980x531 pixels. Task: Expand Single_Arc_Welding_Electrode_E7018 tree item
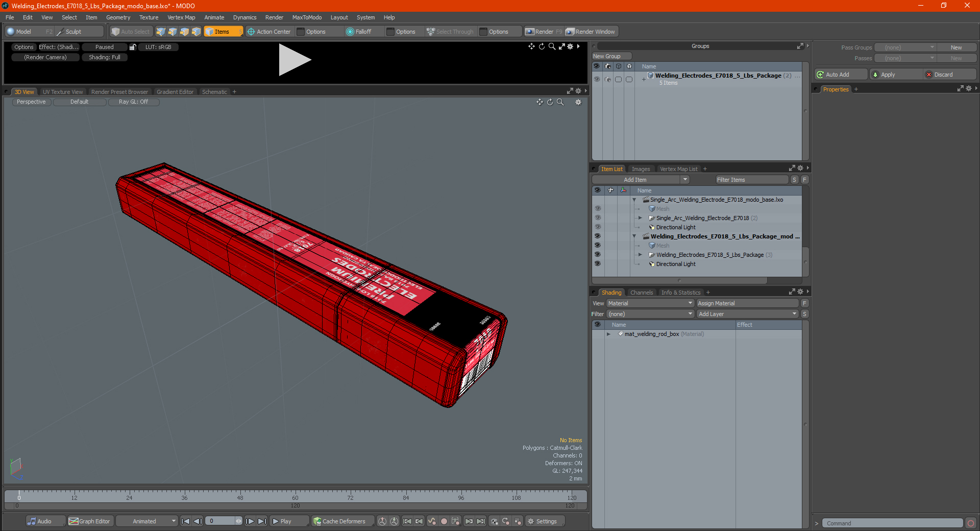(x=641, y=218)
